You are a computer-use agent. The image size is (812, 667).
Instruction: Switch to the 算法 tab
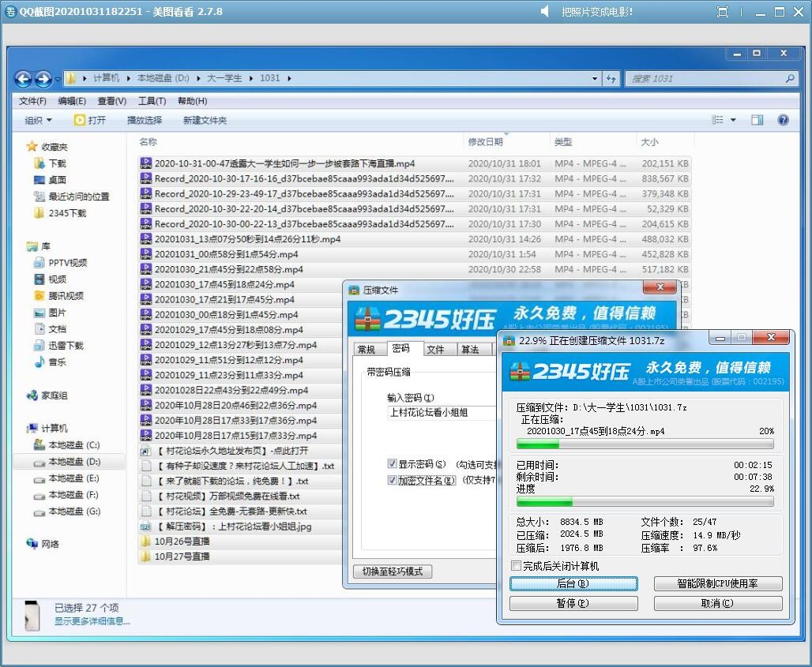coord(470,350)
